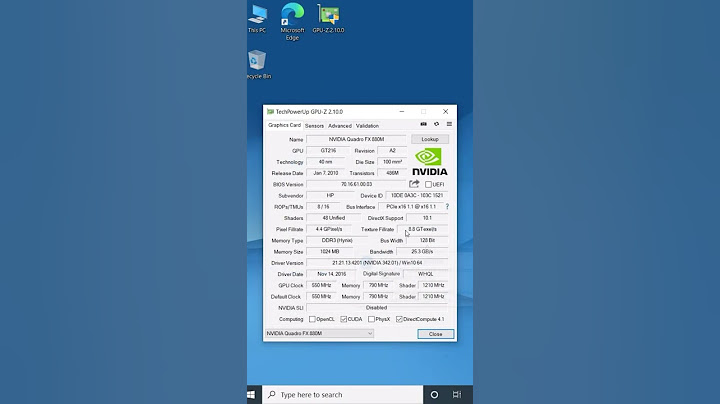
Task: Click the Default Clock row Memory 790 MHz
Action: click(378, 297)
